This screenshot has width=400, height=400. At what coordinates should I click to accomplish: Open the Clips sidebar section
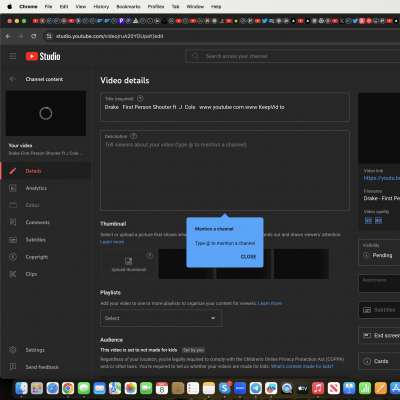(31, 274)
